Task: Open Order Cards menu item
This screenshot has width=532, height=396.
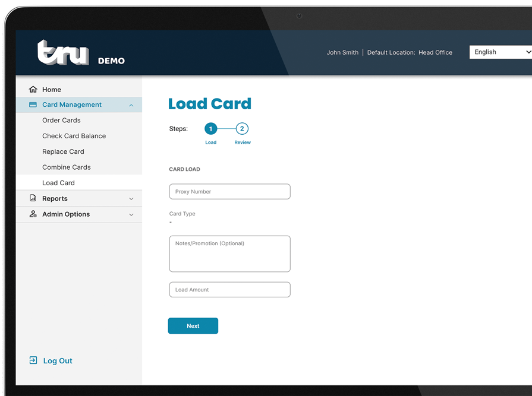Action: pos(61,121)
